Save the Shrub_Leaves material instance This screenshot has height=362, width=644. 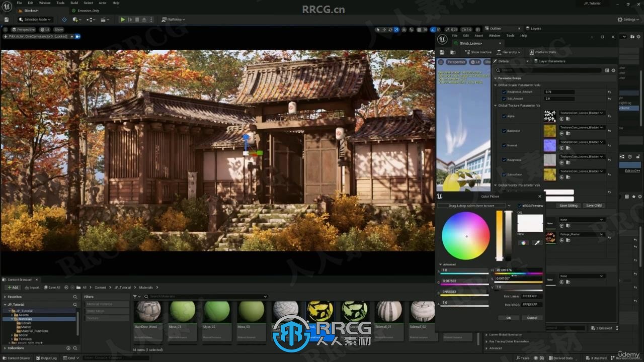pos(442,52)
